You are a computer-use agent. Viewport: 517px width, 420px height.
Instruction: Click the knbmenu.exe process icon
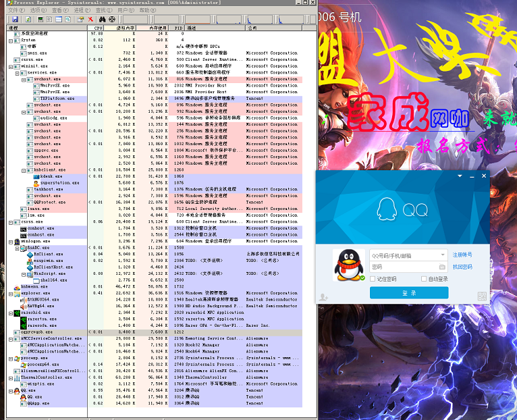(x=17, y=287)
